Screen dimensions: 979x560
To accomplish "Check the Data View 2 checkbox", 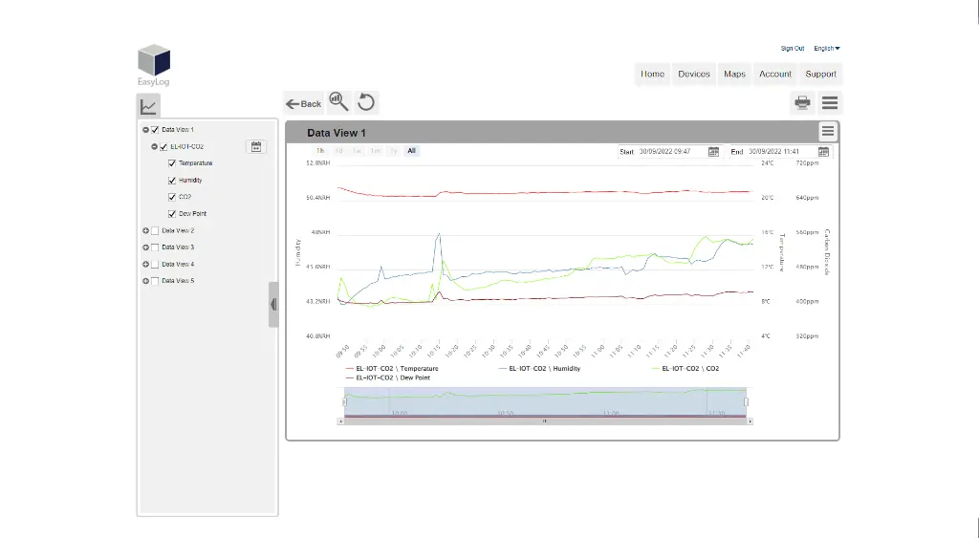I will (x=155, y=231).
